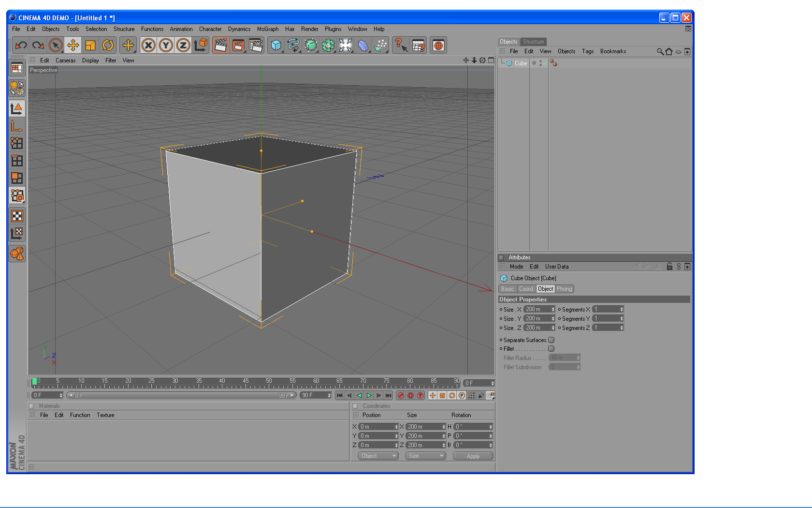The image size is (812, 508).
Task: Select the Scale tool icon
Action: pos(90,45)
